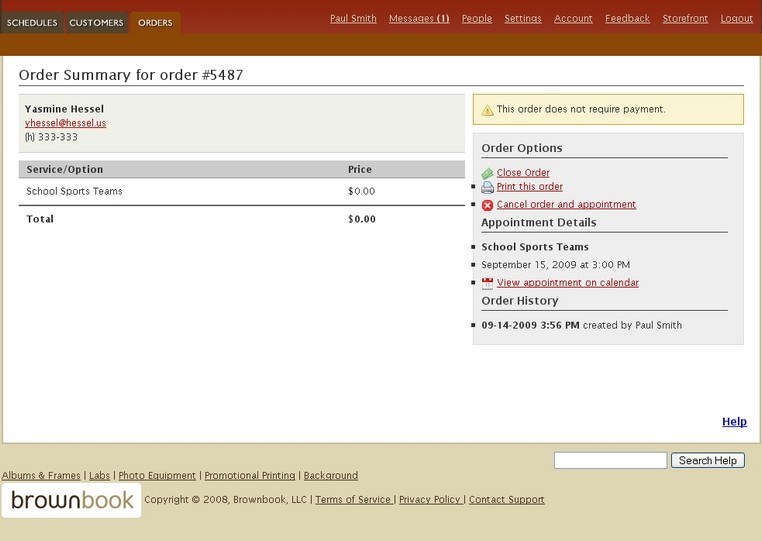Open Messages (1) in the top navigation
The height and width of the screenshot is (541, 762).
(419, 18)
